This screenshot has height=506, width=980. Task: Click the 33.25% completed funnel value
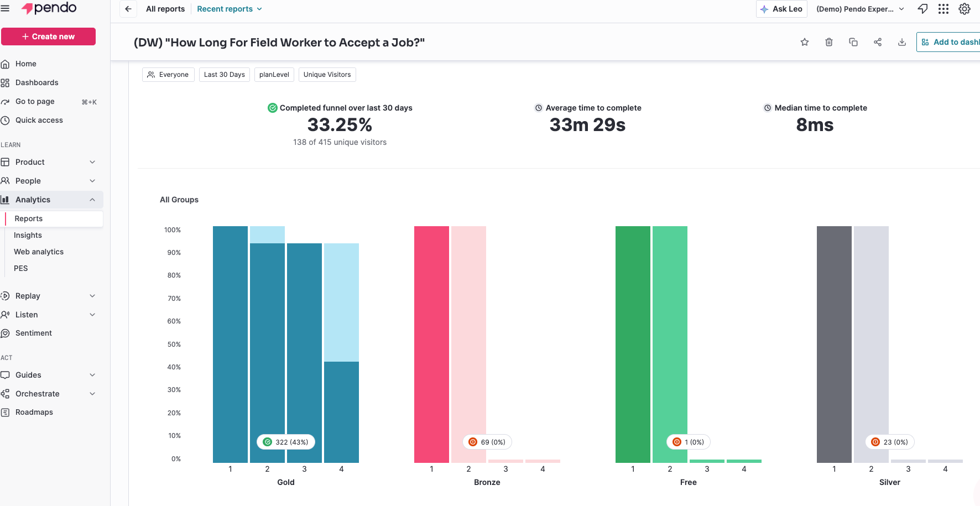click(340, 125)
